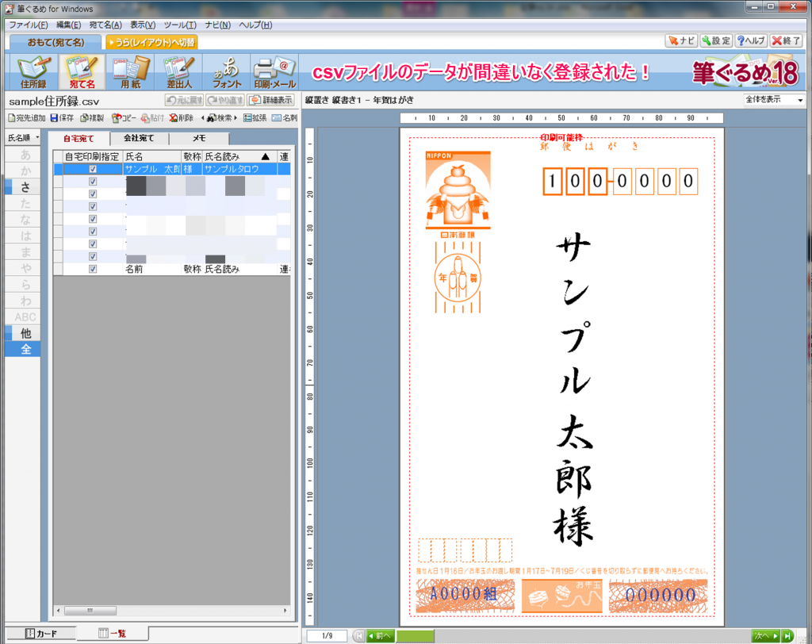
Task: Open the フォント settings icon
Action: [x=229, y=71]
